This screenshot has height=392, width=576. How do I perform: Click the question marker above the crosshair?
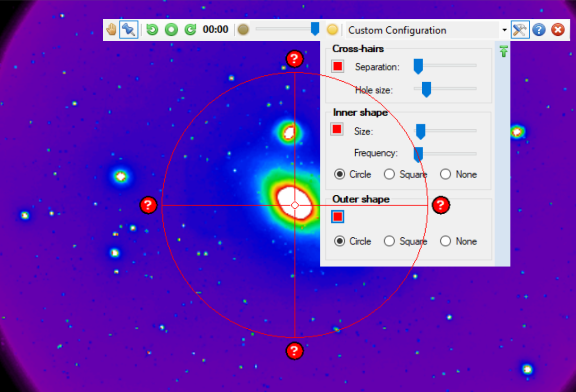pos(295,58)
